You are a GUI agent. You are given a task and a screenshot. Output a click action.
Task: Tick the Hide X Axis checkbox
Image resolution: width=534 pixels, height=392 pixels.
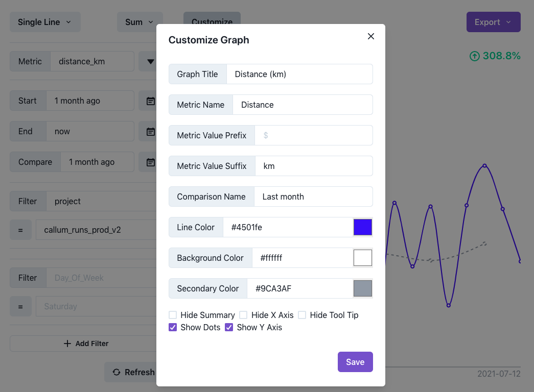243,315
